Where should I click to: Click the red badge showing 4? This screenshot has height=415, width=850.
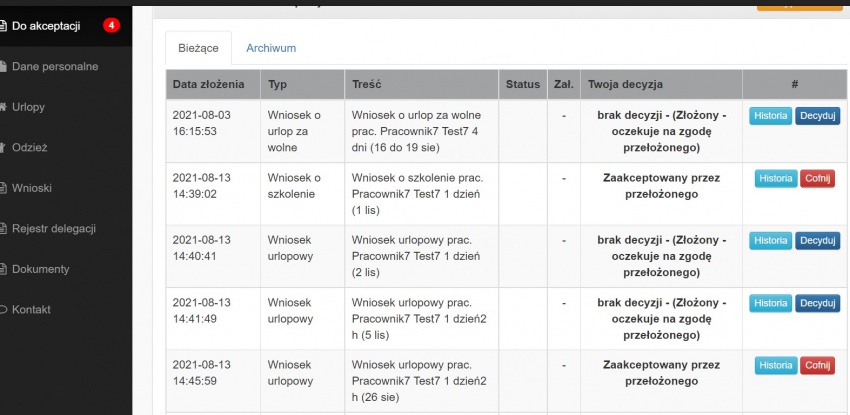point(111,25)
